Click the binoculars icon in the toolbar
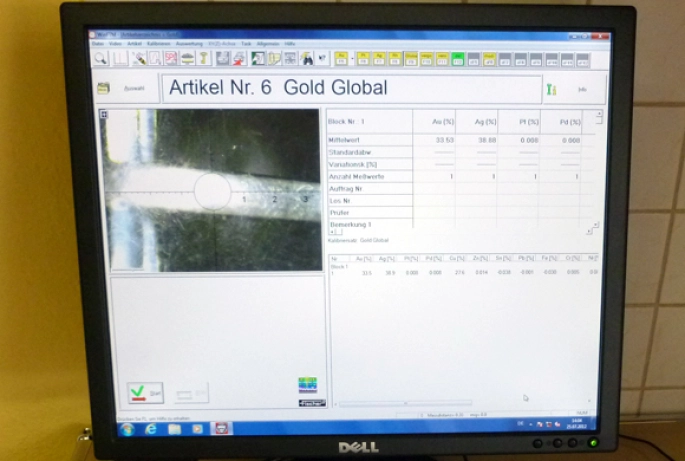685x461 pixels. (306, 59)
